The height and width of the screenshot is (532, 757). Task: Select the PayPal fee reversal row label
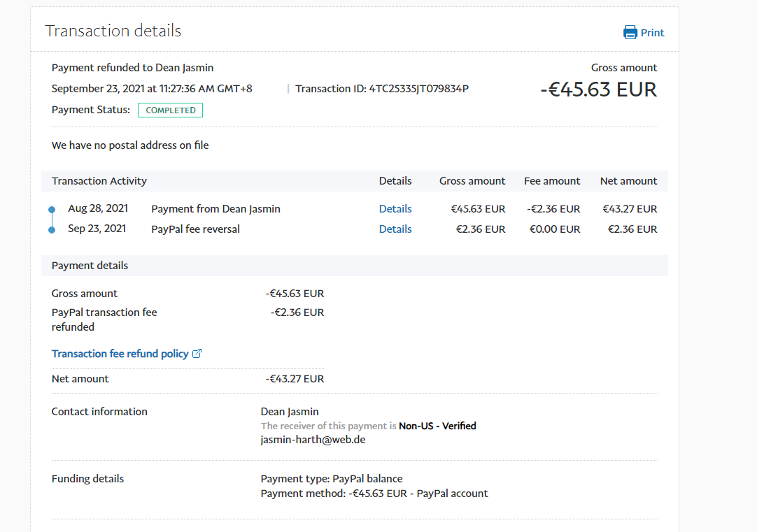pos(195,229)
